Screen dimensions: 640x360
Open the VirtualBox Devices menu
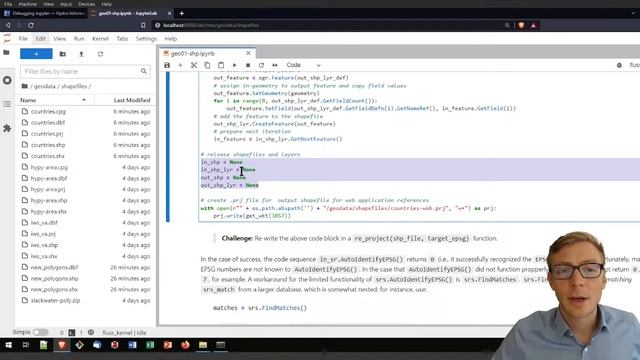[87, 4]
